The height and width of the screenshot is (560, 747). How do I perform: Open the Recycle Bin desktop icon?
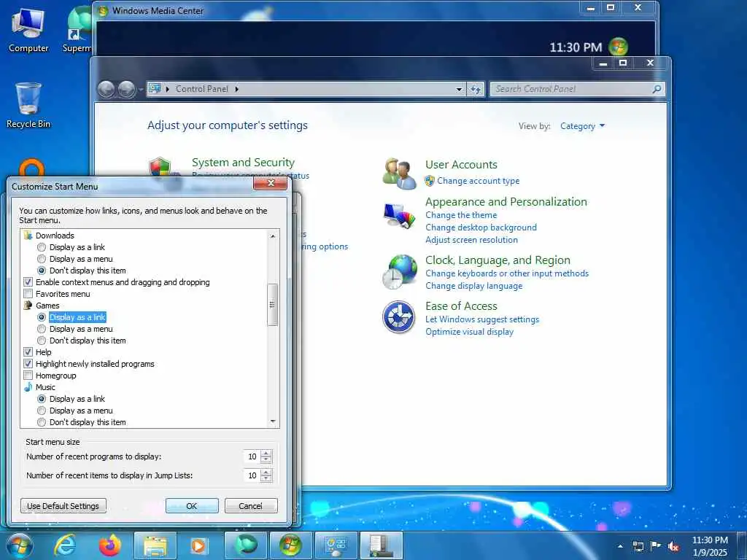(28, 105)
